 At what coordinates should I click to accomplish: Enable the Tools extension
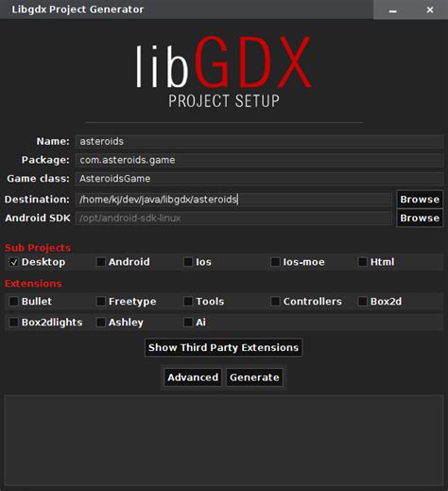point(188,301)
